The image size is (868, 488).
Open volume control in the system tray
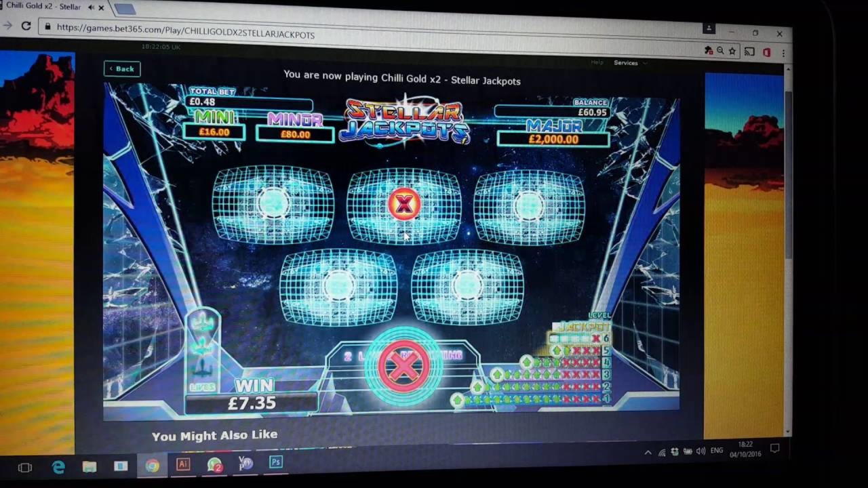tap(701, 451)
